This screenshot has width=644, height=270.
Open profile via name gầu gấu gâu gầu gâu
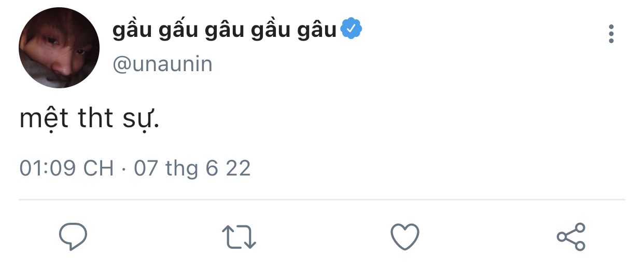pyautogui.click(x=225, y=30)
